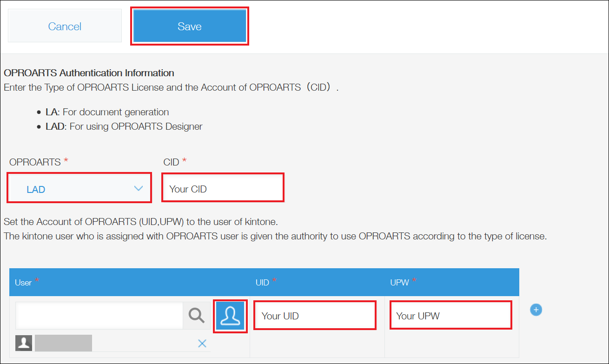Viewport: 609px width, 364px height.
Task: Click the Save button
Action: click(190, 26)
